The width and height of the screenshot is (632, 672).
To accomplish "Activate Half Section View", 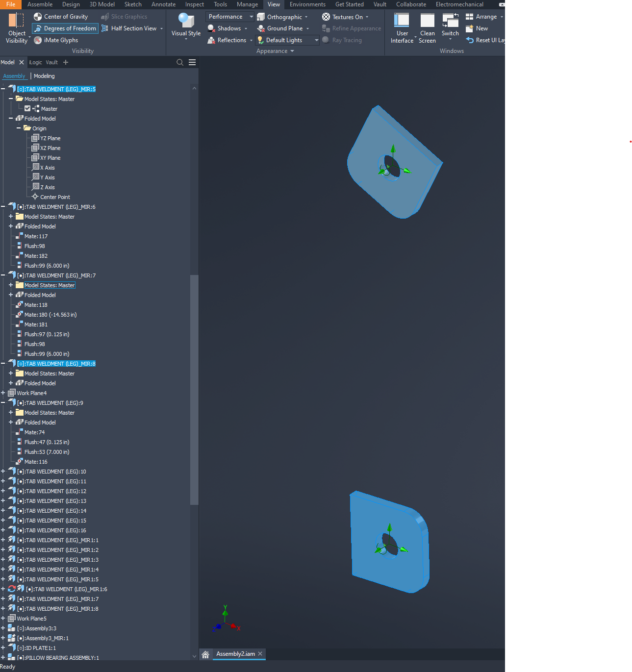I will tap(131, 28).
